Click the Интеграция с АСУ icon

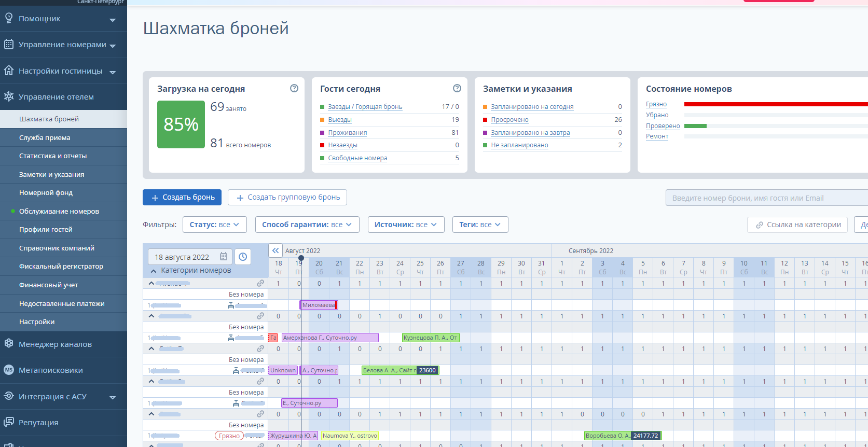point(9,396)
